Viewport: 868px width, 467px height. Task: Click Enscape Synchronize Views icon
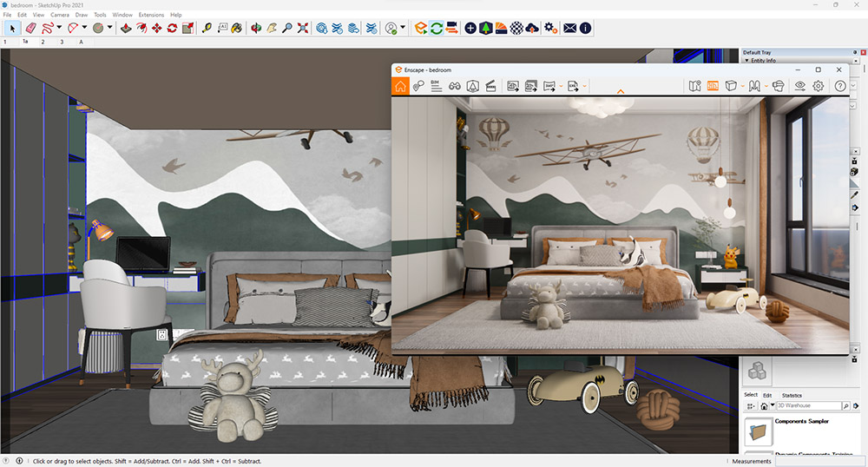[451, 28]
